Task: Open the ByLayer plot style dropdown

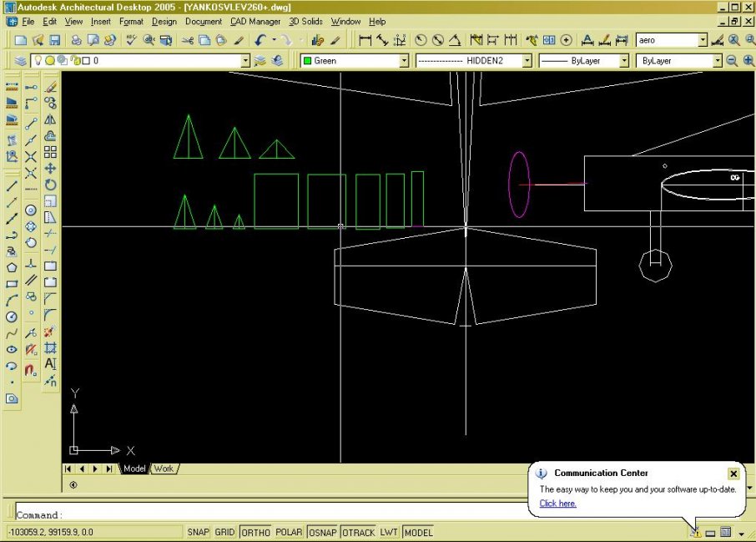Action: [718, 61]
